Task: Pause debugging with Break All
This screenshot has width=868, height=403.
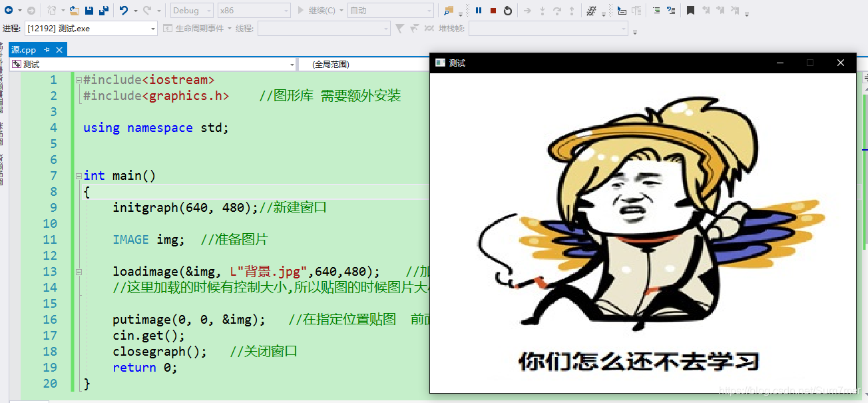Action: click(x=479, y=11)
